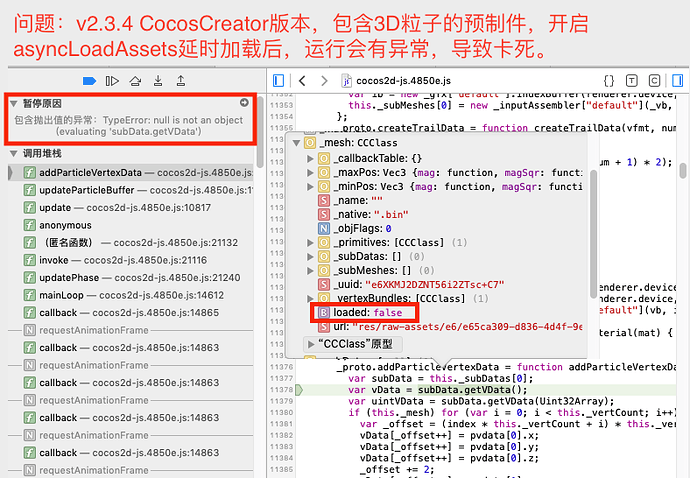Click the continue script execution icon
The width and height of the screenshot is (690, 478).
pyautogui.click(x=112, y=81)
